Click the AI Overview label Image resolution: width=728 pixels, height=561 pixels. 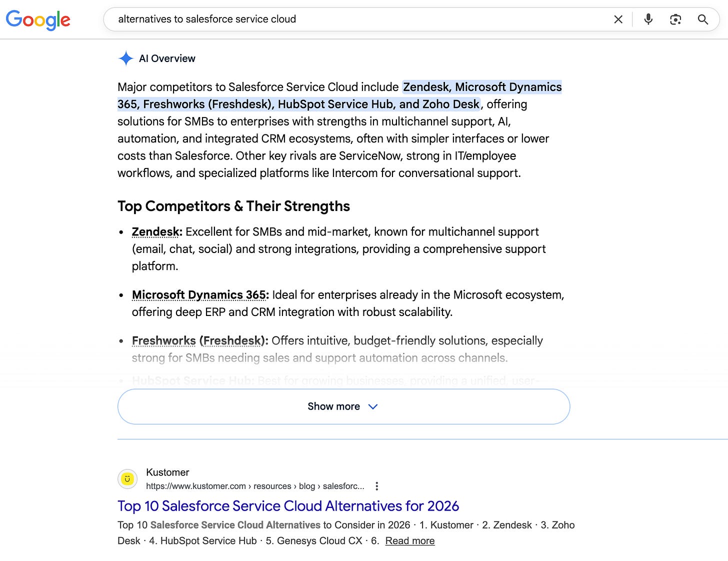click(x=167, y=58)
